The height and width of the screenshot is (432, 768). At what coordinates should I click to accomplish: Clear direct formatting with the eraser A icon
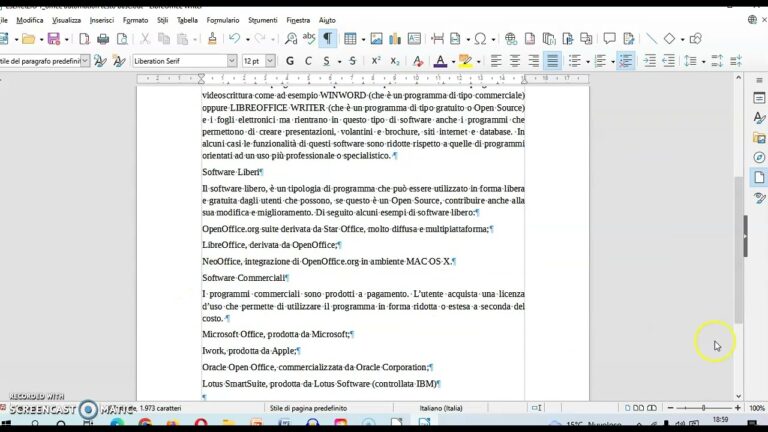418,61
